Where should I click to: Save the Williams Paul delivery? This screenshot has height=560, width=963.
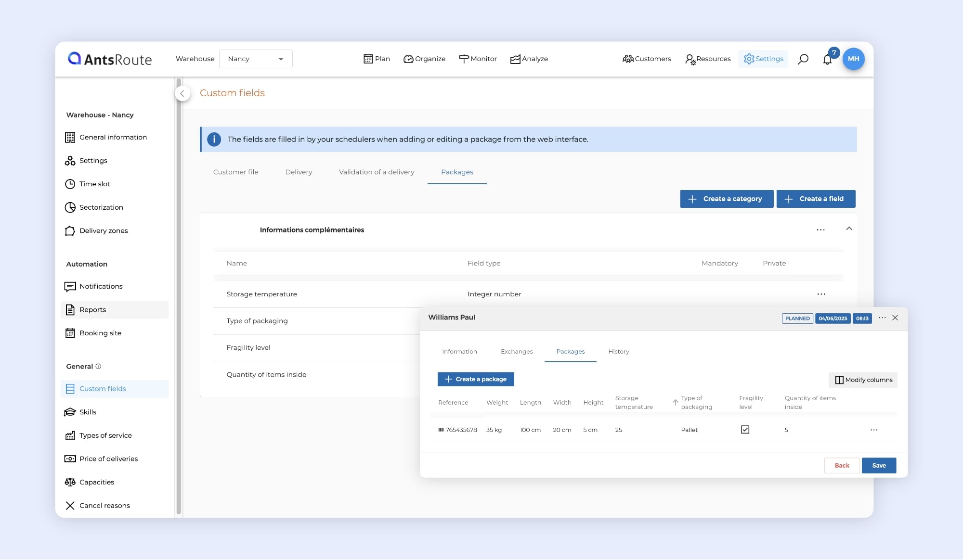879,466
